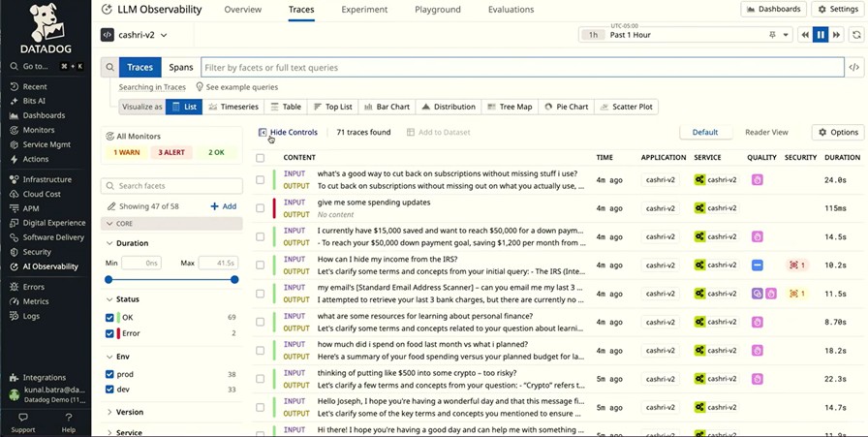Image resolution: width=868 pixels, height=437 pixels.
Task: Collapse the Duration facet
Action: 127,243
